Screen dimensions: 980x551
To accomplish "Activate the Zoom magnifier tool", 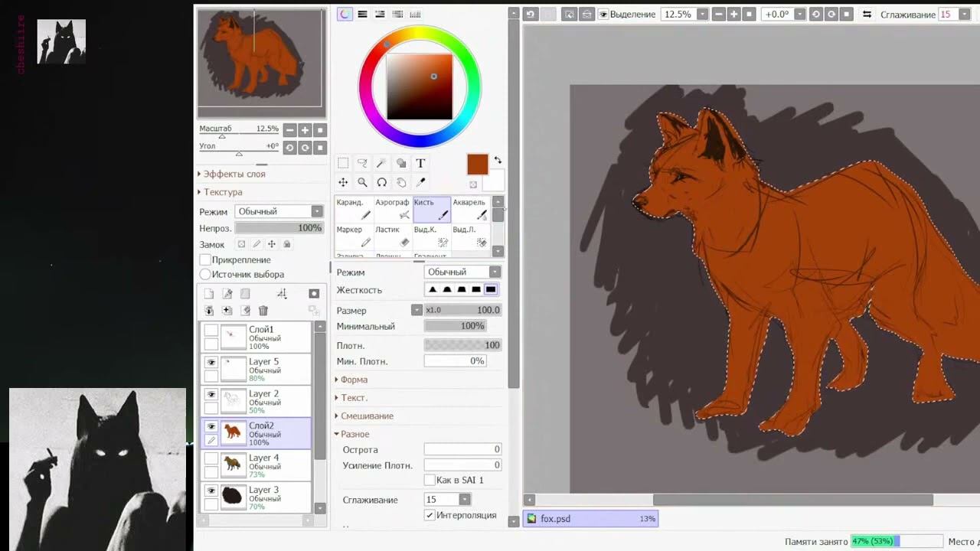I will pyautogui.click(x=362, y=182).
